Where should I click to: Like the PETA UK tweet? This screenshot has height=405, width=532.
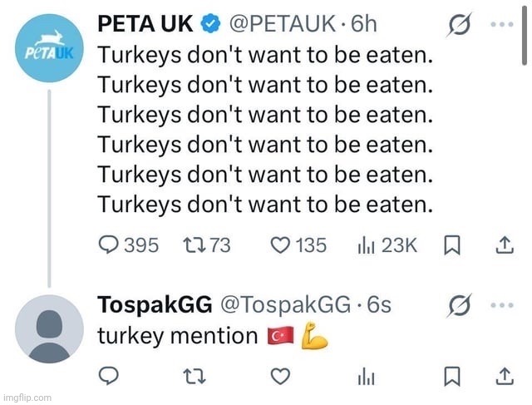[x=282, y=245]
